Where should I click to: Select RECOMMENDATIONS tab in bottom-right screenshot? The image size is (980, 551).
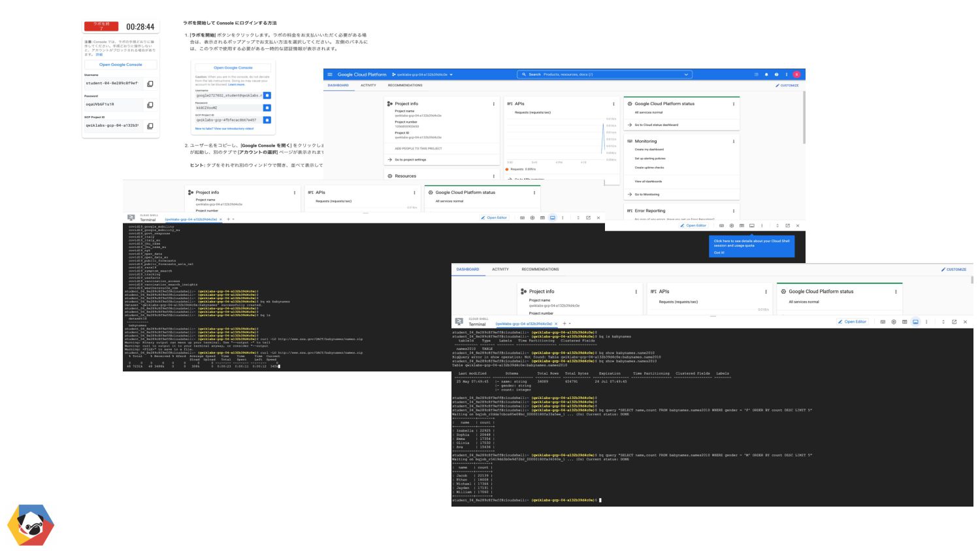(x=540, y=269)
